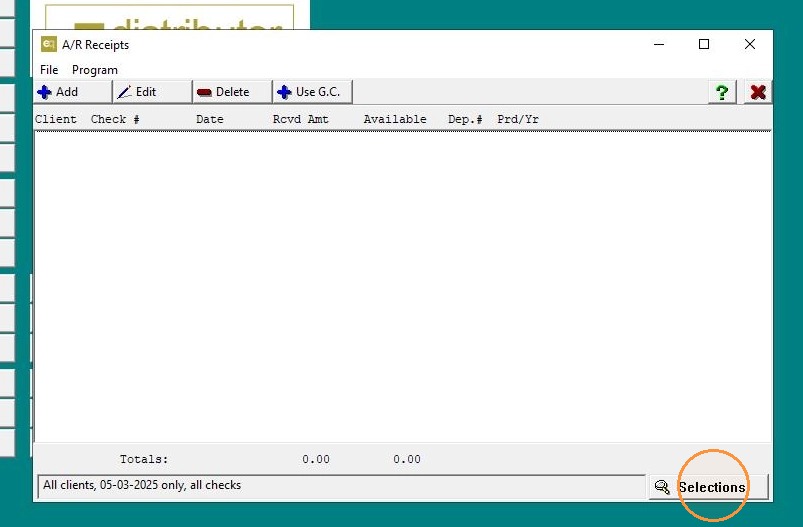Click the selection summary field showing All clients
The height and width of the screenshot is (527, 803).
coord(342,486)
